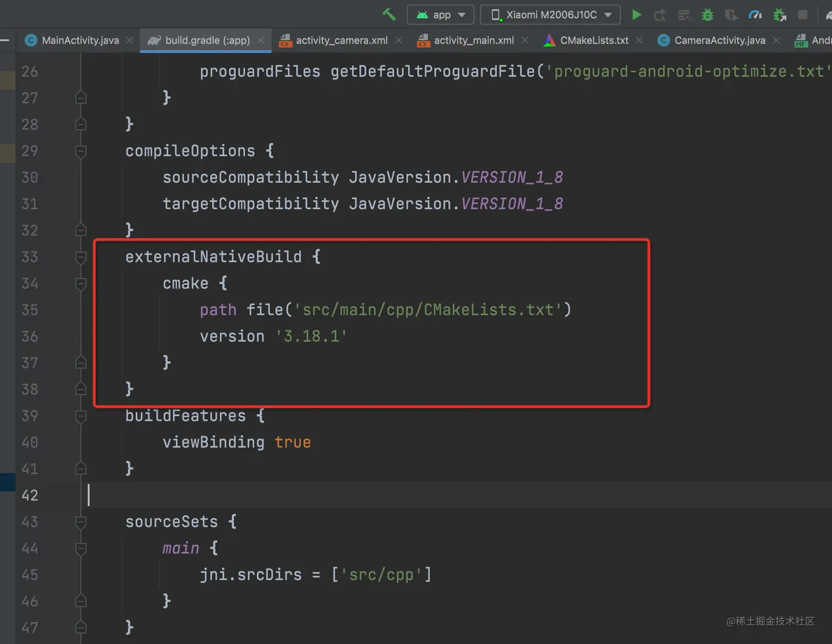Screen dimensions: 832x644
Task: Click the viewBinding true value
Action: coord(293,442)
